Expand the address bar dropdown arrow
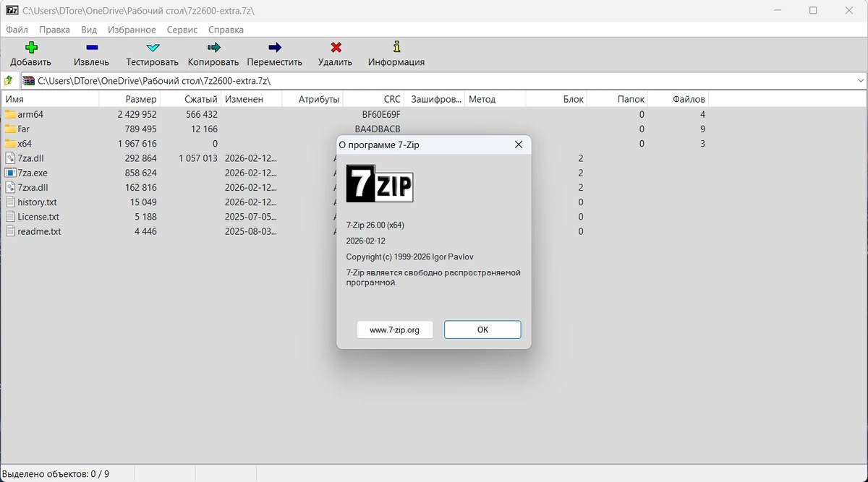This screenshot has height=482, width=868. pyautogui.click(x=861, y=81)
